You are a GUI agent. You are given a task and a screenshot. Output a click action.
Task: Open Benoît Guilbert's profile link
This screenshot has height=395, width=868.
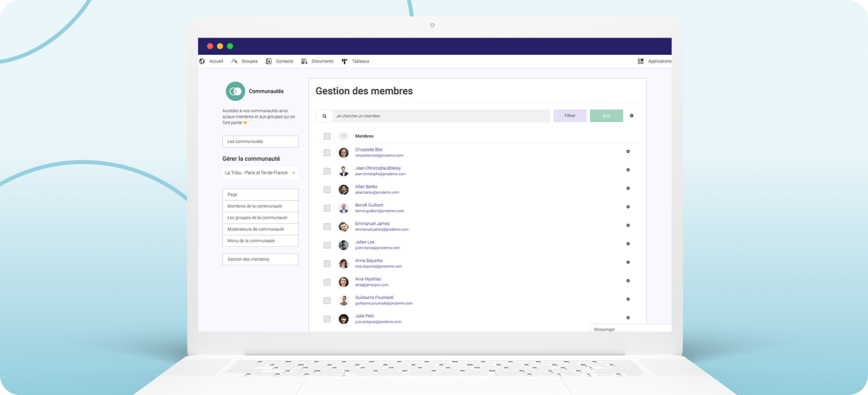click(369, 205)
